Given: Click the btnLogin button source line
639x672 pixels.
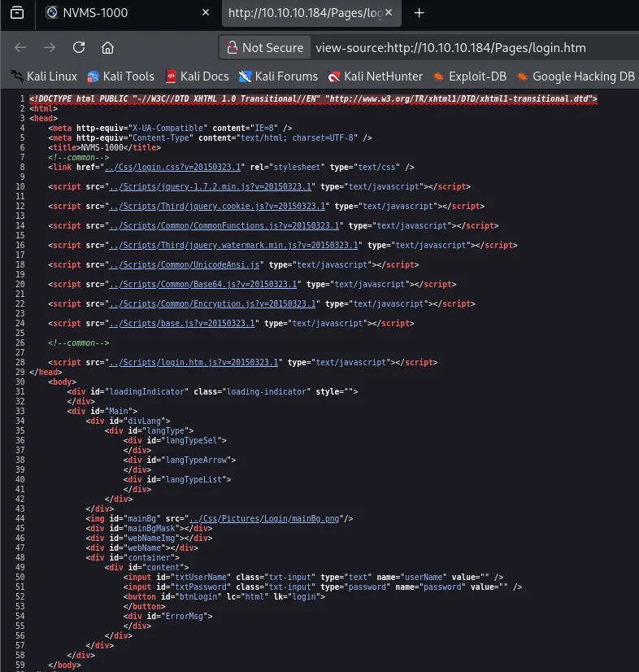Looking at the screenshot, I should click(x=224, y=596).
